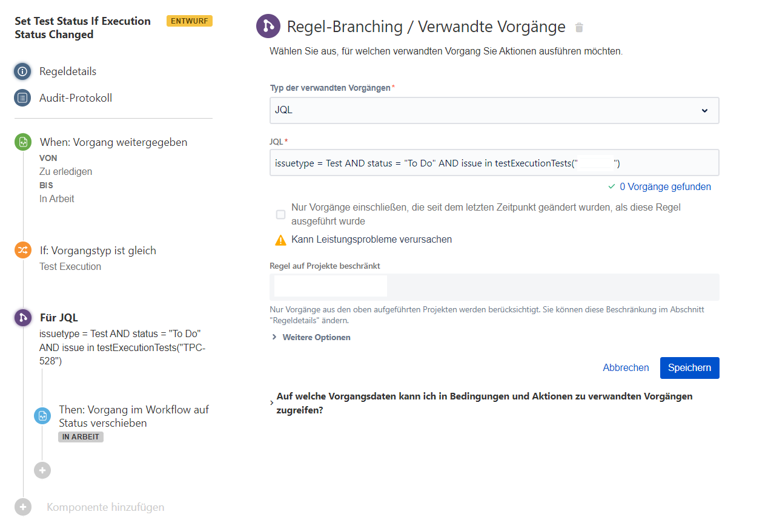Viewport: 768px width, 532px height.
Task: Click the ENTWURF status badge
Action: pyautogui.click(x=190, y=21)
